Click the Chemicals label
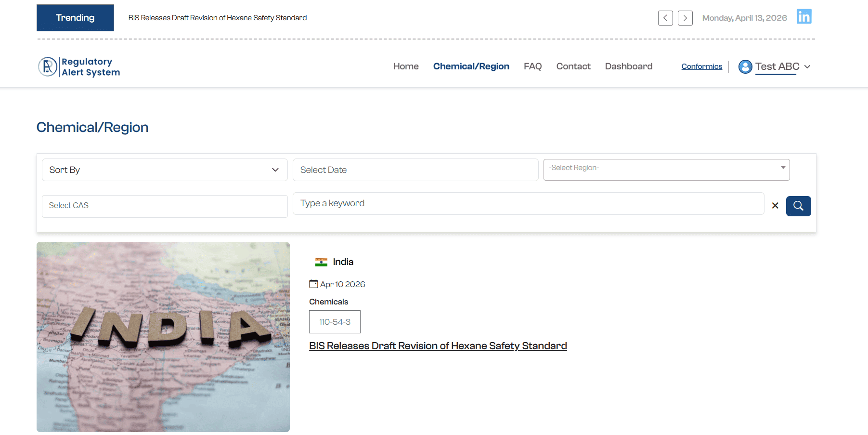Image resolution: width=868 pixels, height=435 pixels. 328,302
